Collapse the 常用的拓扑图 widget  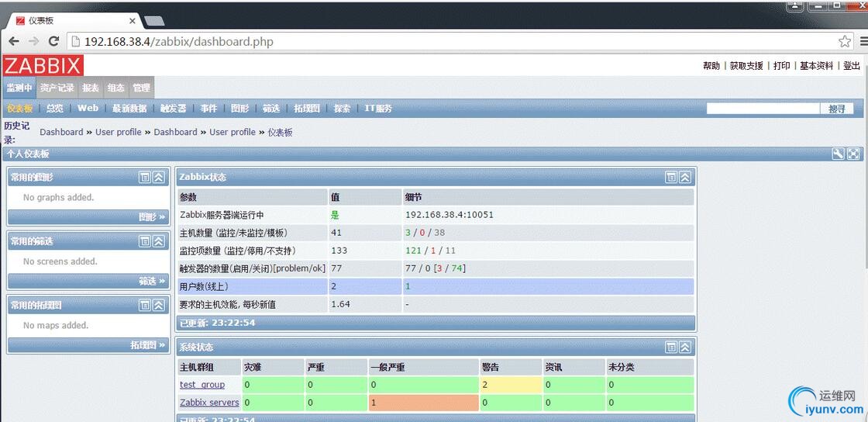(158, 305)
